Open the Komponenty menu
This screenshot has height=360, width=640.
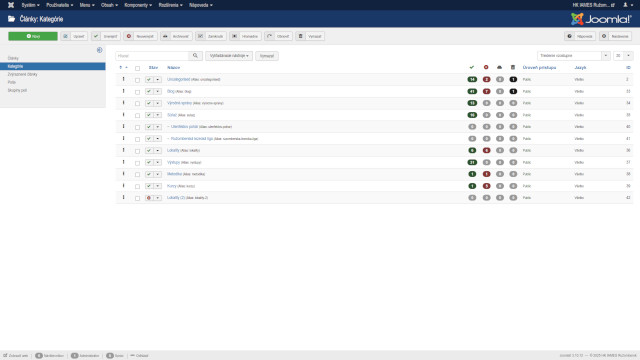[138, 5]
